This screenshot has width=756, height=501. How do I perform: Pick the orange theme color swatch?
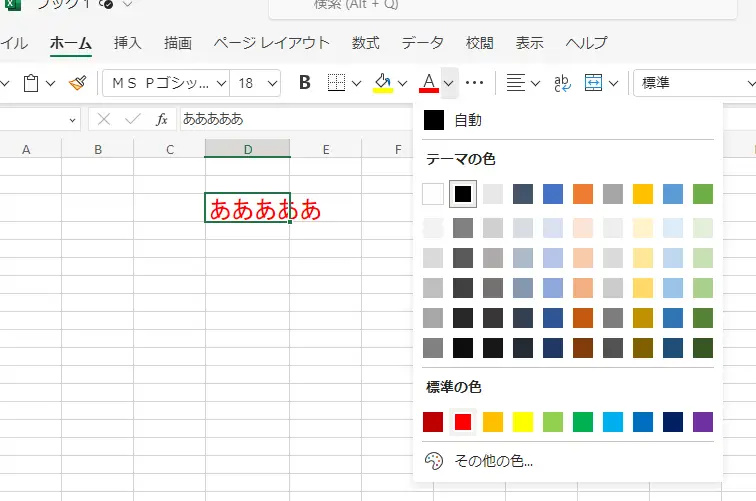tap(583, 194)
